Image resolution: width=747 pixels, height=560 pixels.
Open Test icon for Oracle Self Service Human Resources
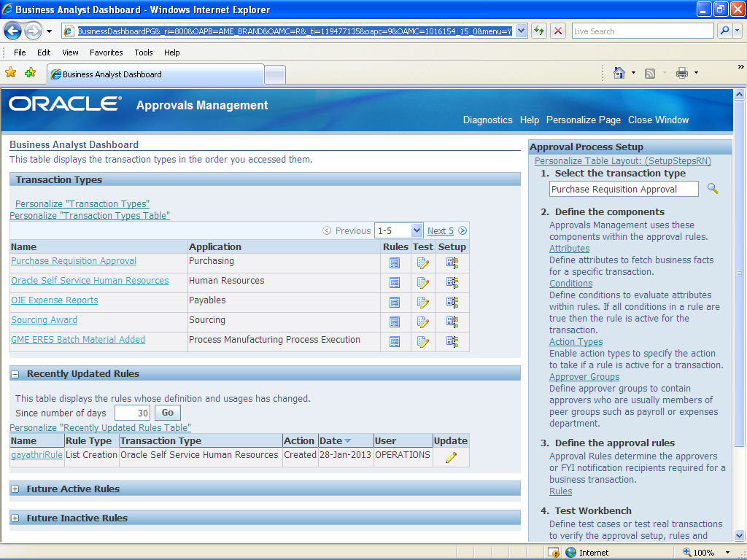coord(423,282)
